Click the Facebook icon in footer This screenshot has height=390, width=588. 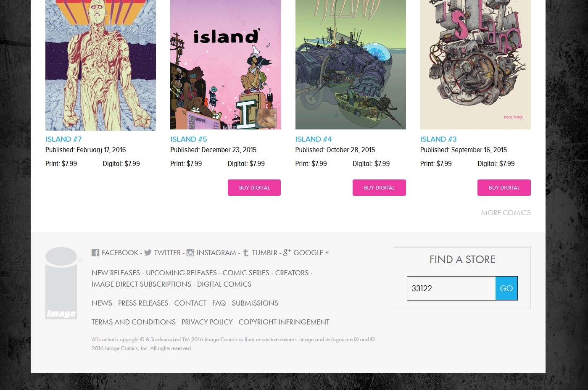pyautogui.click(x=95, y=253)
